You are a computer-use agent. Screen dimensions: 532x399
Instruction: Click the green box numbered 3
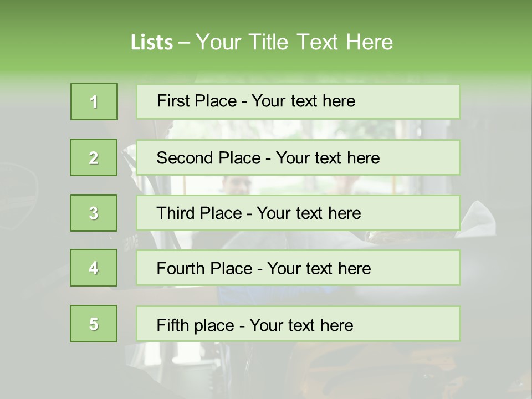pyautogui.click(x=94, y=213)
